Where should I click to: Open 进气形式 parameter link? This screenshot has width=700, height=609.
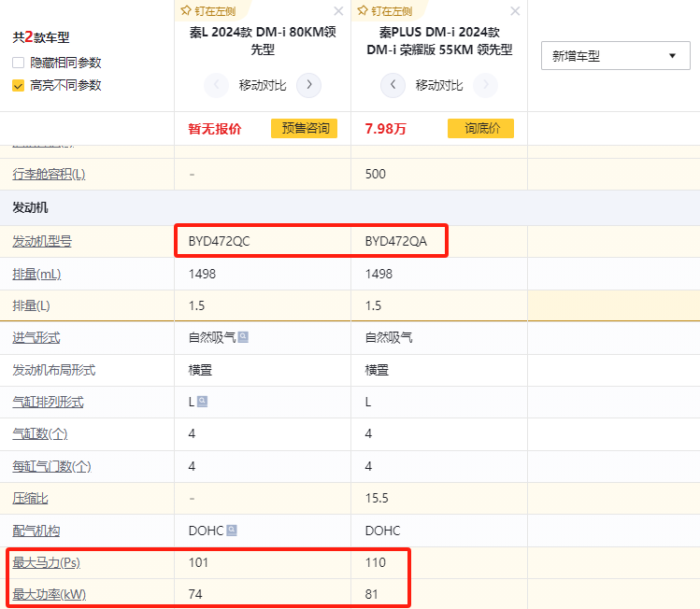point(36,338)
